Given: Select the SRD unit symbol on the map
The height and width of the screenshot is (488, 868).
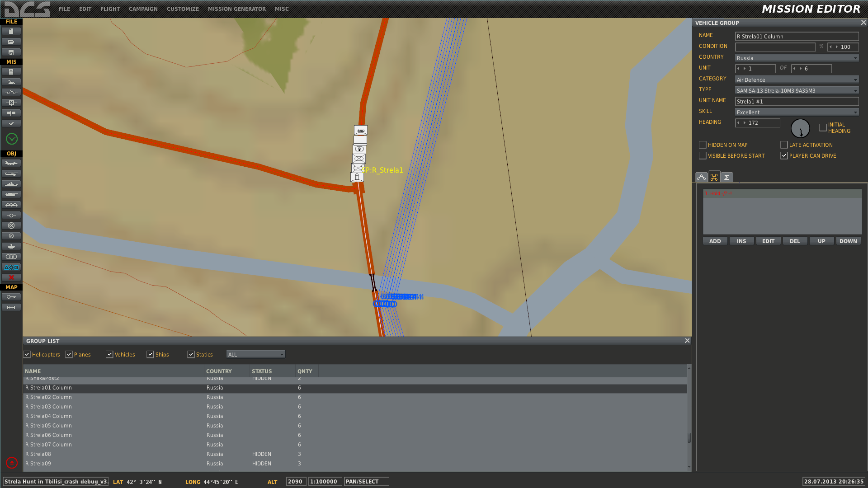Looking at the screenshot, I should click(361, 131).
